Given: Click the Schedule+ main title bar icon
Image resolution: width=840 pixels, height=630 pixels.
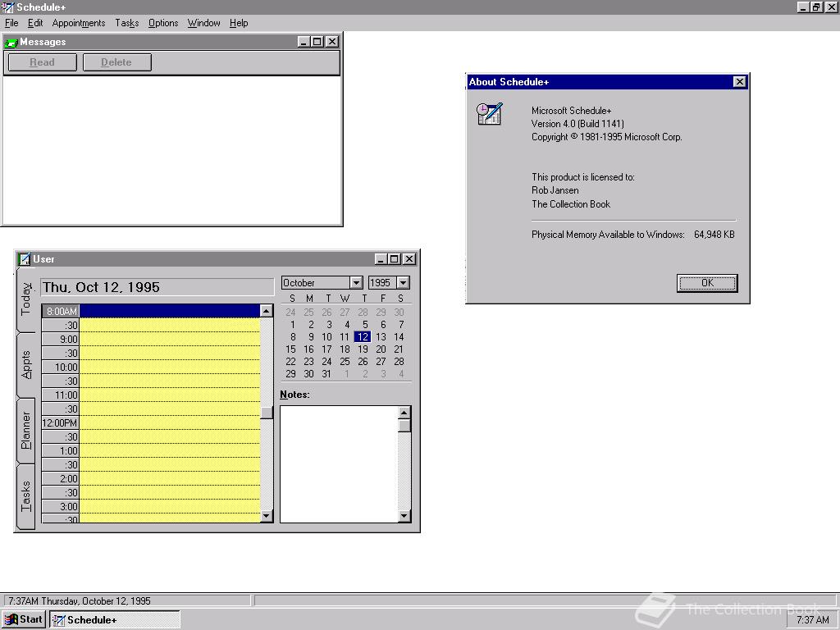Looking at the screenshot, I should (x=7, y=7).
